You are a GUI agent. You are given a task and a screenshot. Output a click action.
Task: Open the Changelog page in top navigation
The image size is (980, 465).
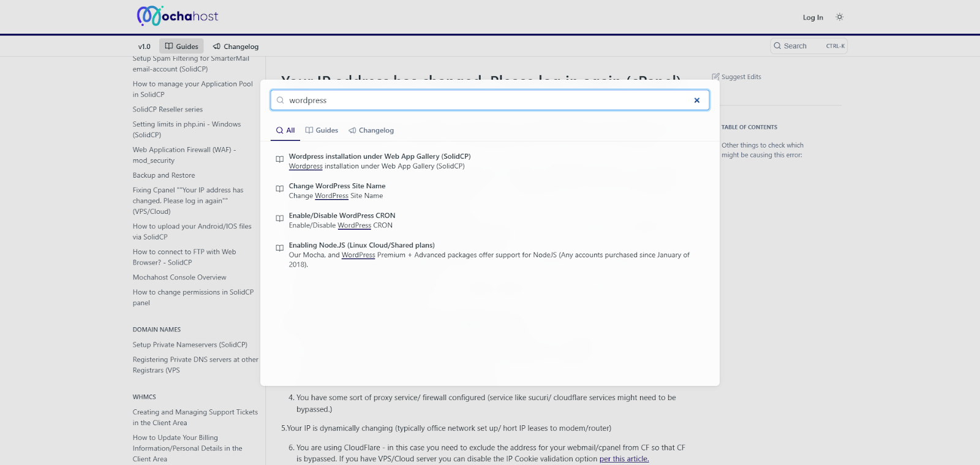(235, 47)
